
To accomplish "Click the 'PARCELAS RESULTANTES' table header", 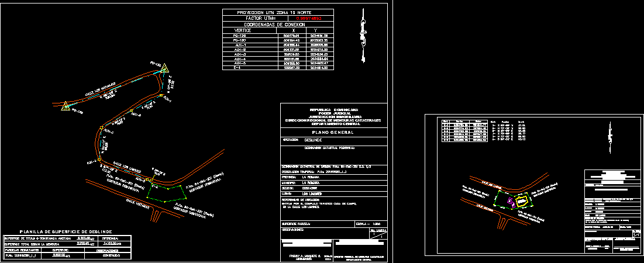I will pyautogui.click(x=22, y=250).
